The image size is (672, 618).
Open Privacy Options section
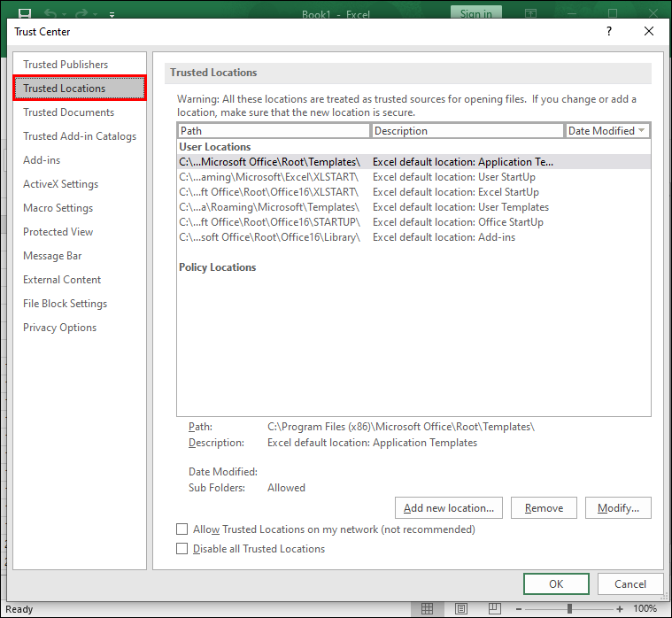[x=80, y=328]
